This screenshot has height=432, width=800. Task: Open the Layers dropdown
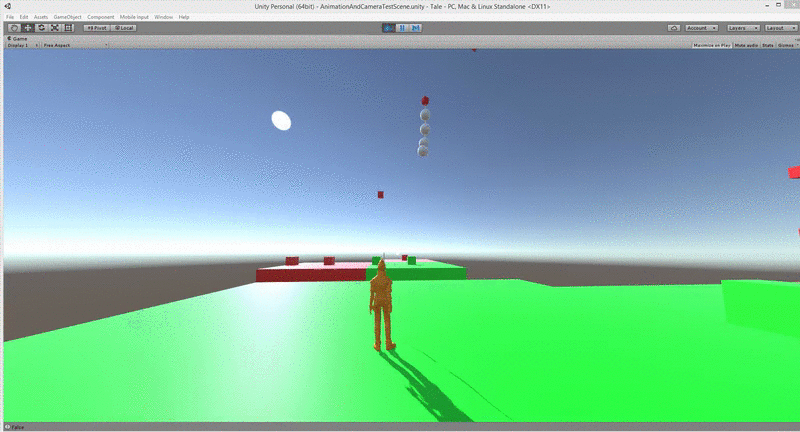click(x=743, y=28)
